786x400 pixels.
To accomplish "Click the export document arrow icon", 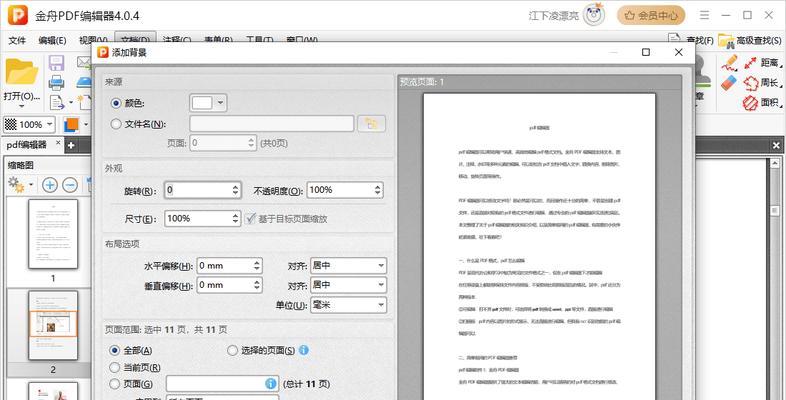I will 57,103.
